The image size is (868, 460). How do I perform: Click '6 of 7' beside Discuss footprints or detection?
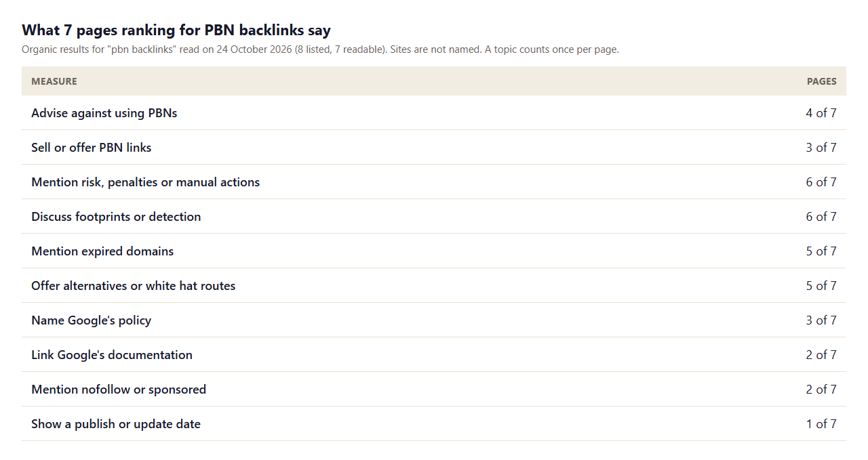[x=821, y=217]
